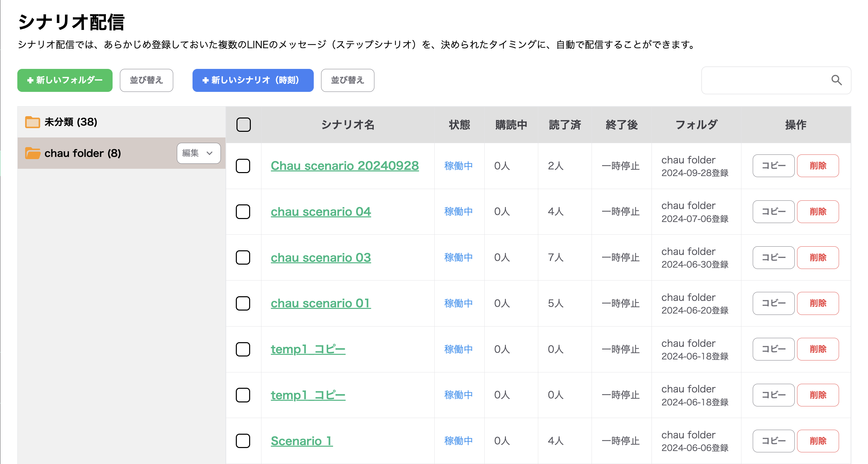
Task: Select the chau folder (8) entry
Action: pos(121,153)
